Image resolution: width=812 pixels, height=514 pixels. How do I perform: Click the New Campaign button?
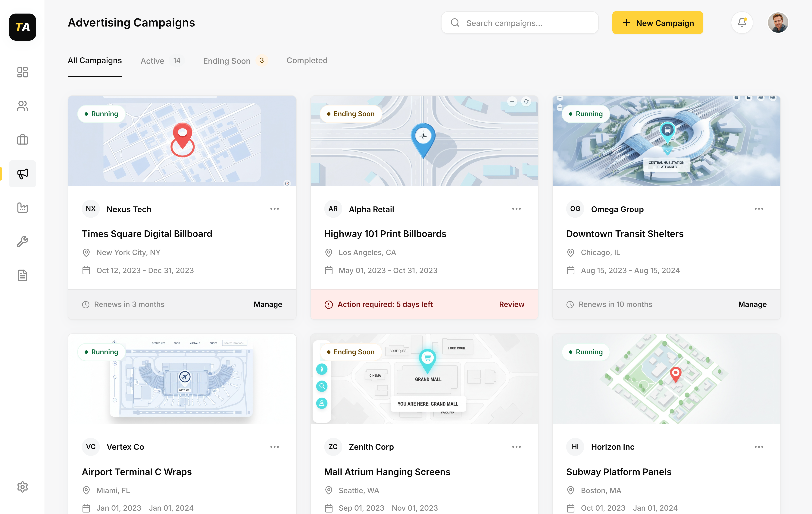[657, 23]
